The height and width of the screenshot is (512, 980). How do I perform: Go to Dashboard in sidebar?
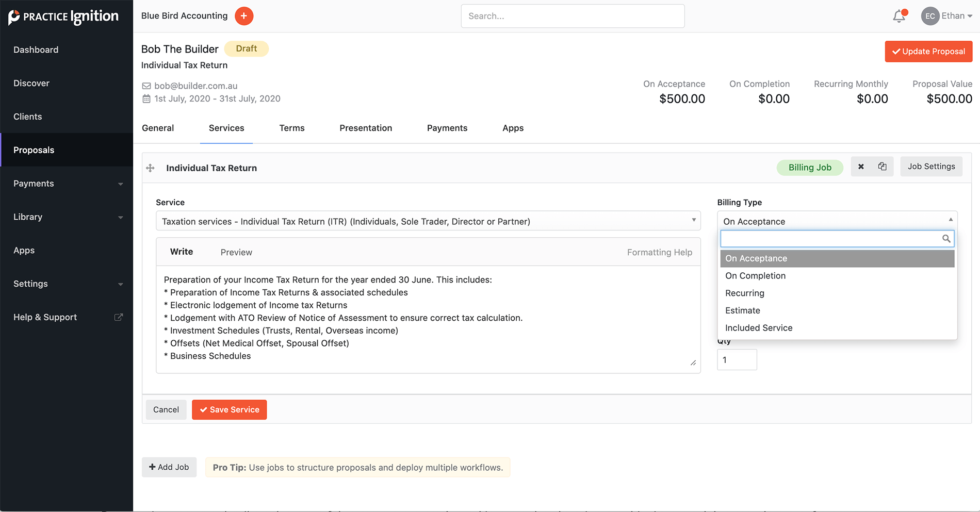point(67,50)
